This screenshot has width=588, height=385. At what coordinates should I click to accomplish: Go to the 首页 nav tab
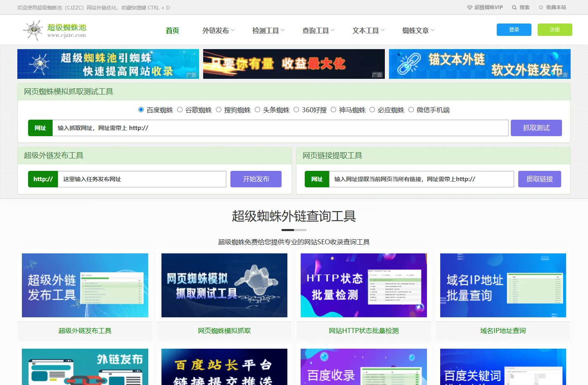(x=172, y=31)
